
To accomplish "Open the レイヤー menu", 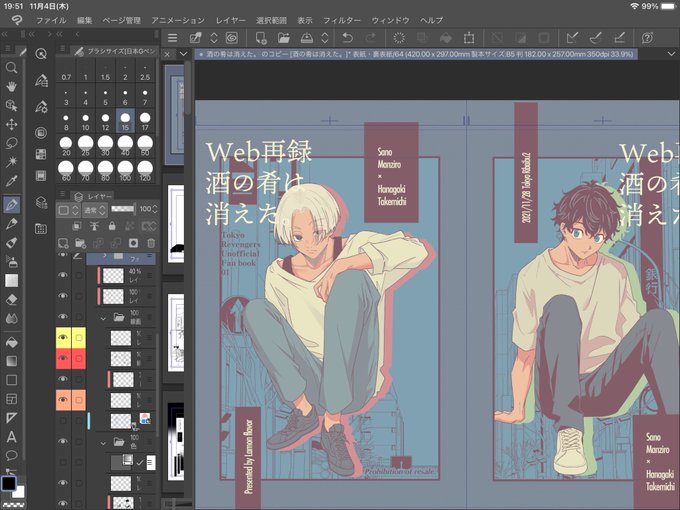I will [231, 20].
